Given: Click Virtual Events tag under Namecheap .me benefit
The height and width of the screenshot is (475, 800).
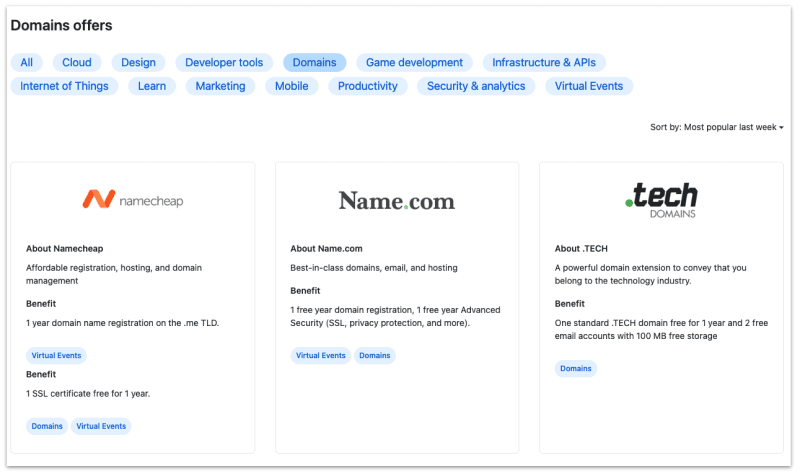Looking at the screenshot, I should click(56, 356).
